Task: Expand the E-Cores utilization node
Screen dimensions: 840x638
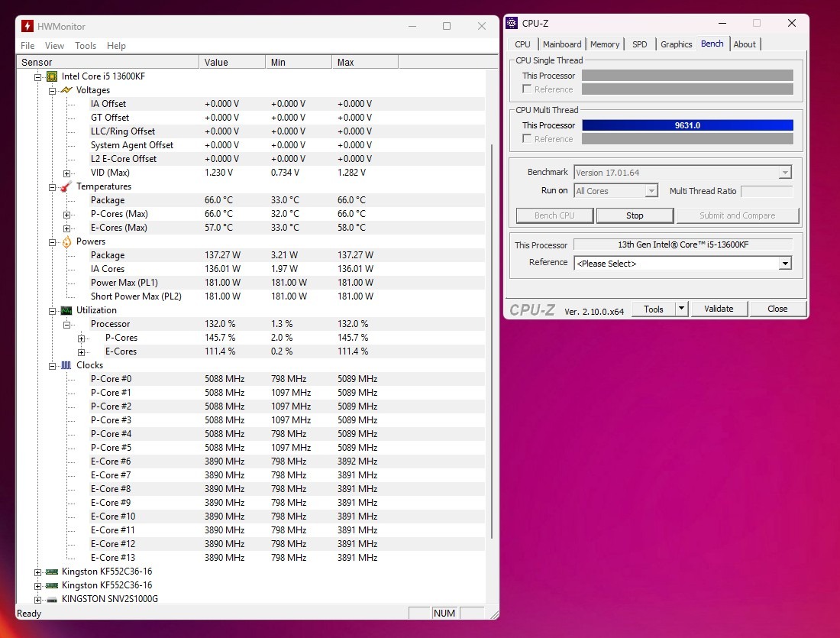Action: [82, 352]
